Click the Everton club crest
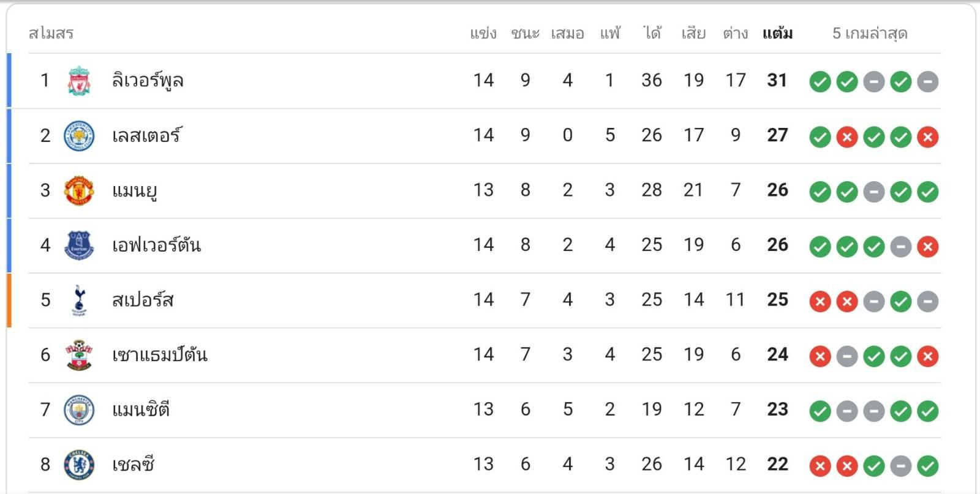This screenshot has height=494, width=980. tap(79, 245)
